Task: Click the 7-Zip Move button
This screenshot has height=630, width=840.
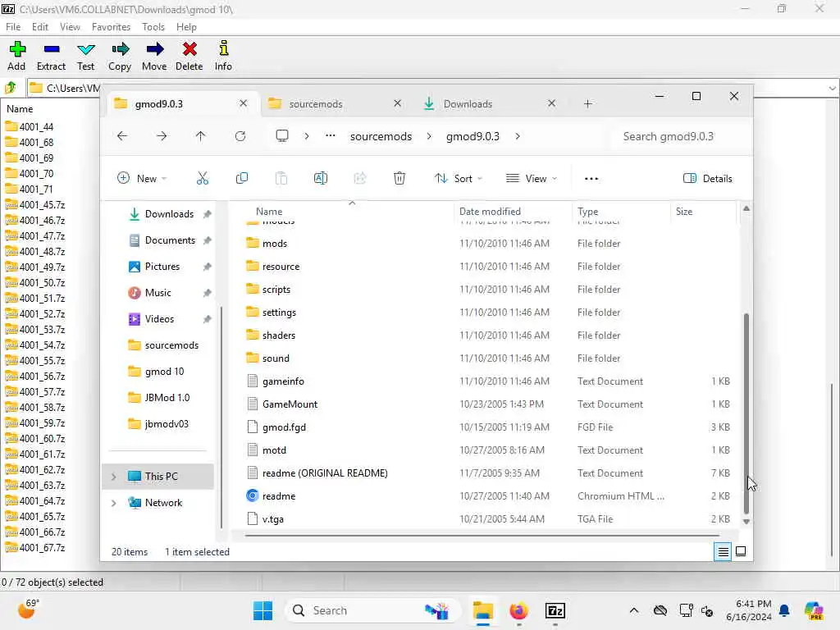Action: pos(154,56)
